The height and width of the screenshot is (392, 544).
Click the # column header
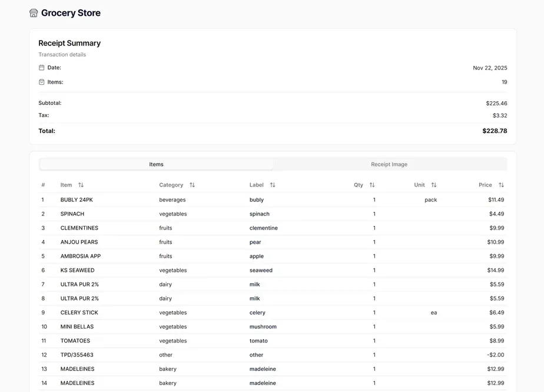click(43, 184)
